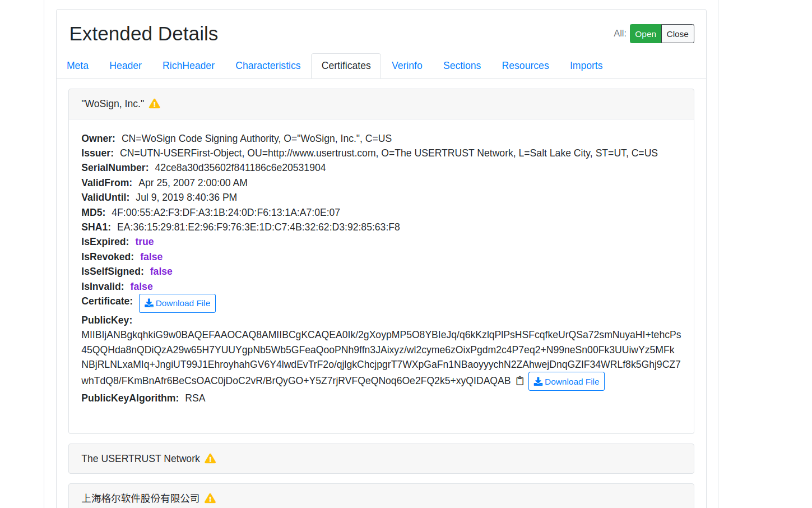Open the Verinfo tab
Viewport: 812px width, 508px height.
(407, 66)
